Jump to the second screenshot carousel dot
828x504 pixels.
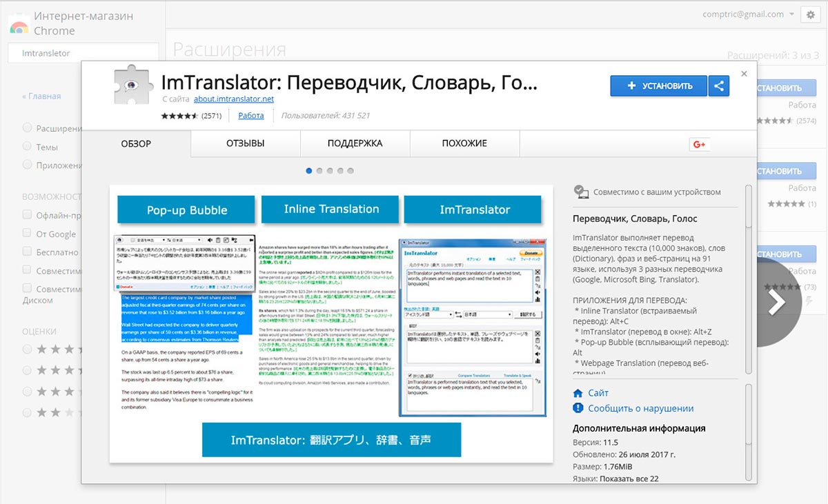tap(319, 170)
